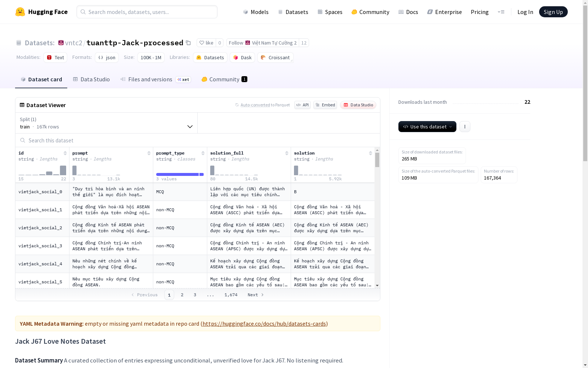Open the Pricing page
This screenshot has width=588, height=368.
point(480,12)
